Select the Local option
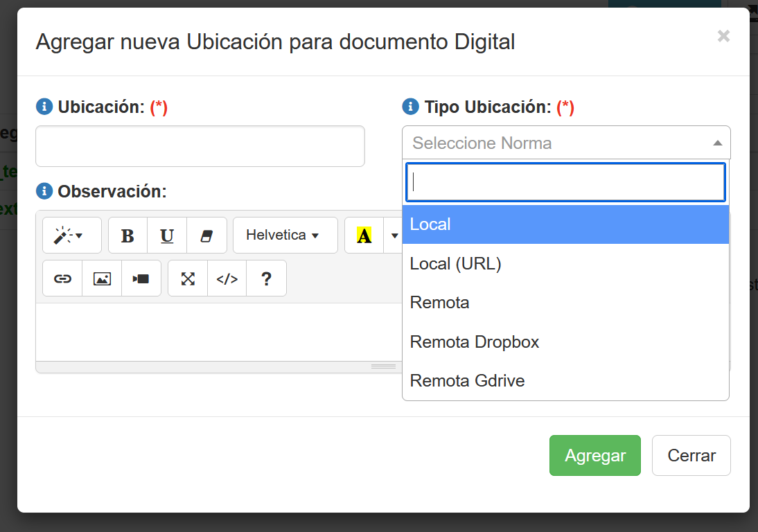This screenshot has width=758, height=532. tap(565, 224)
